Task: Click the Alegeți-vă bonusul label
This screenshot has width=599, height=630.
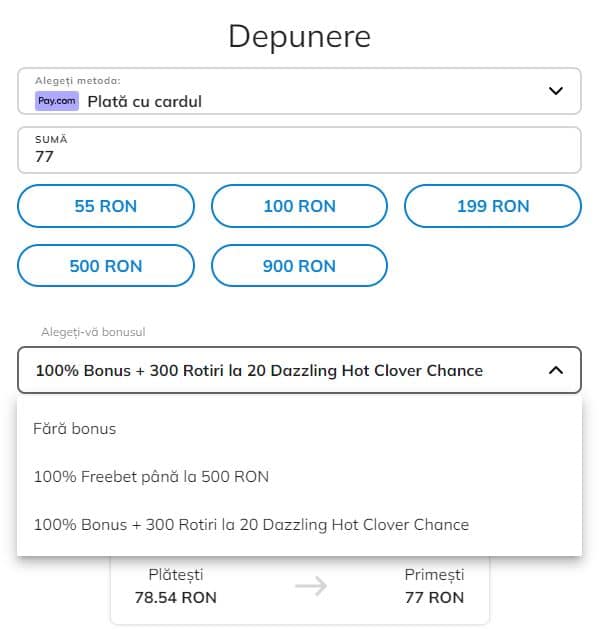Action: pyautogui.click(x=93, y=332)
